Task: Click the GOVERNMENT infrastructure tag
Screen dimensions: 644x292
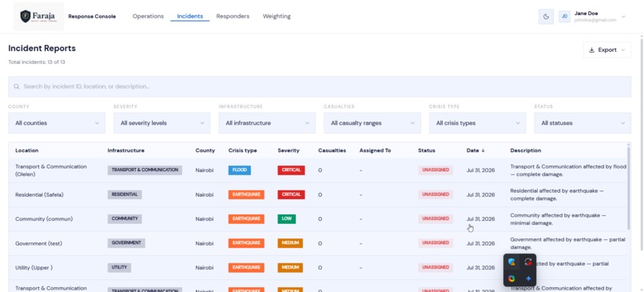Action: [x=126, y=243]
